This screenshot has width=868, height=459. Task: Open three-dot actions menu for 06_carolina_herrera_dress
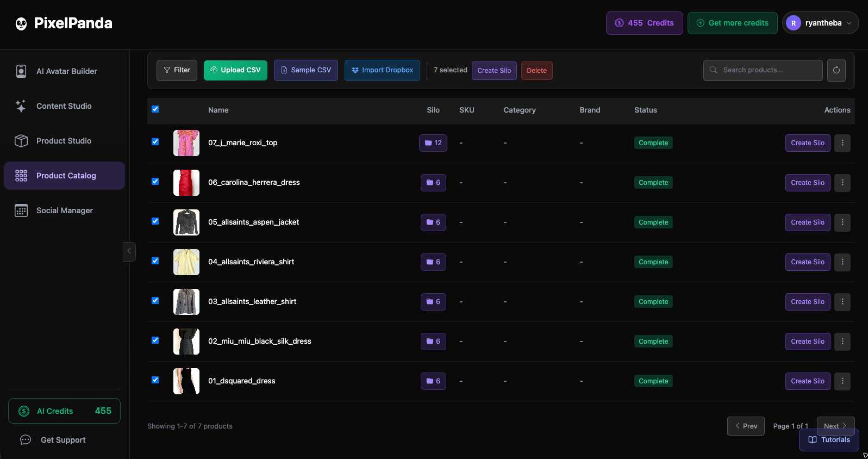coord(842,183)
